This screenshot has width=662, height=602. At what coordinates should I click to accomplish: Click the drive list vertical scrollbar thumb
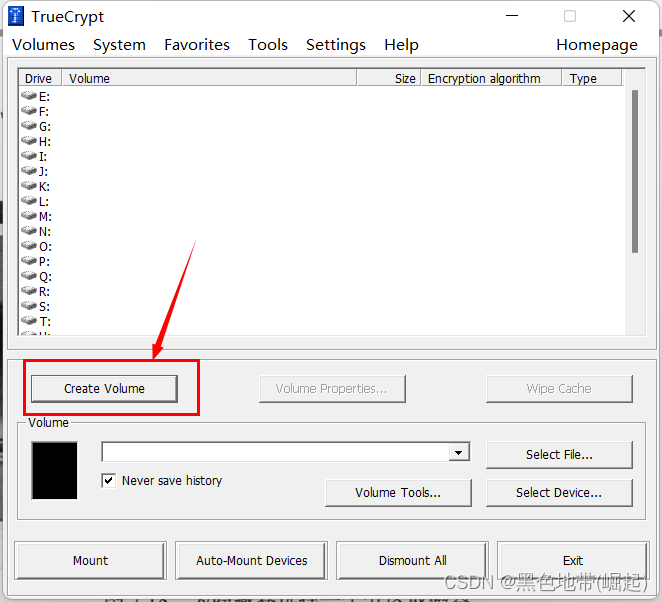tap(635, 171)
